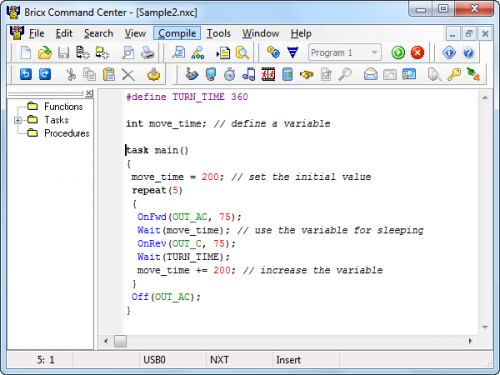
Task: Paste with the clipboard icon
Action: pos(109,74)
